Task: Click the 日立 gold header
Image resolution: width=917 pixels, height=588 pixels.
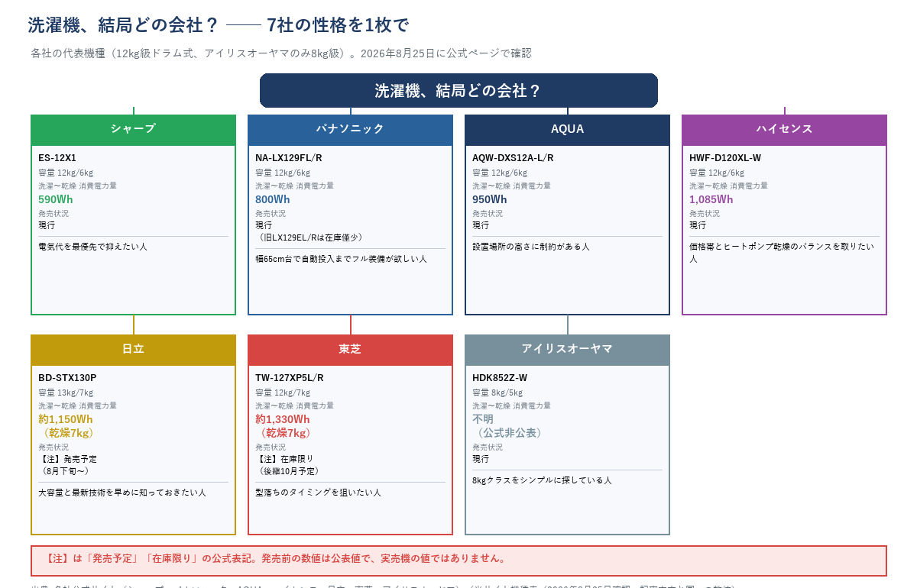Action: click(x=133, y=350)
